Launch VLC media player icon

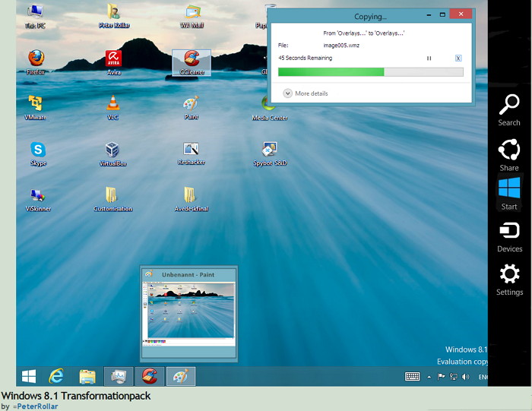tap(113, 108)
